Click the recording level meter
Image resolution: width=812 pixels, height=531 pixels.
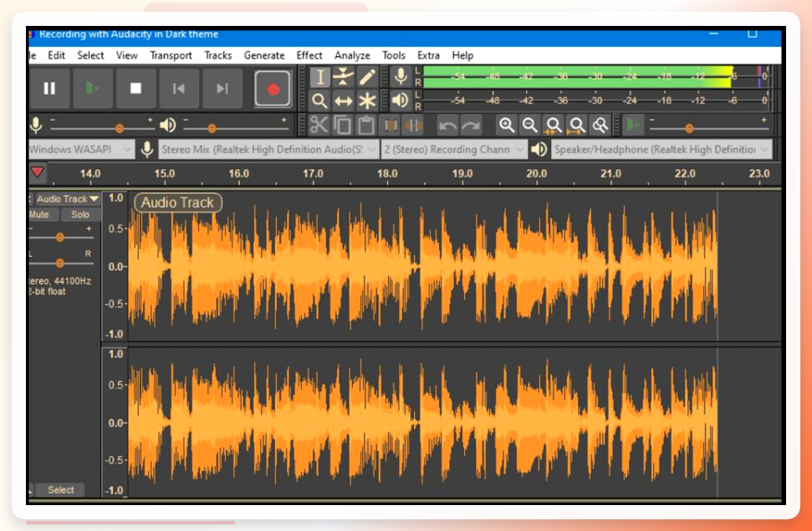coord(595,77)
